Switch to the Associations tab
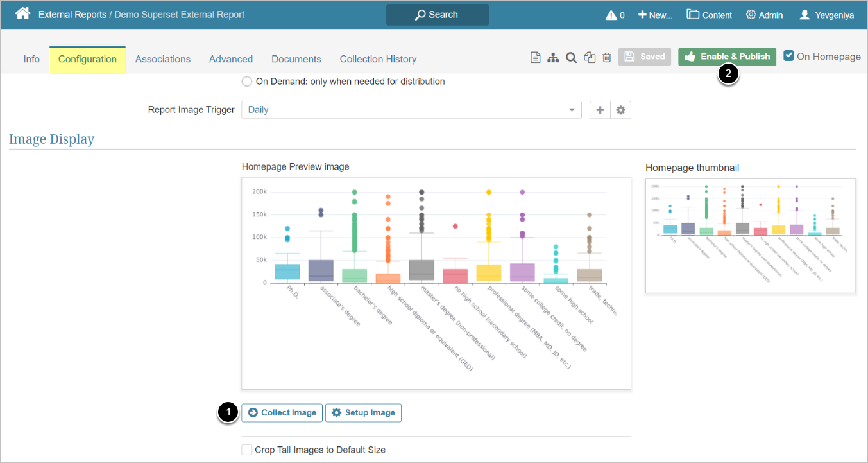This screenshot has height=463, width=868. coord(163,59)
